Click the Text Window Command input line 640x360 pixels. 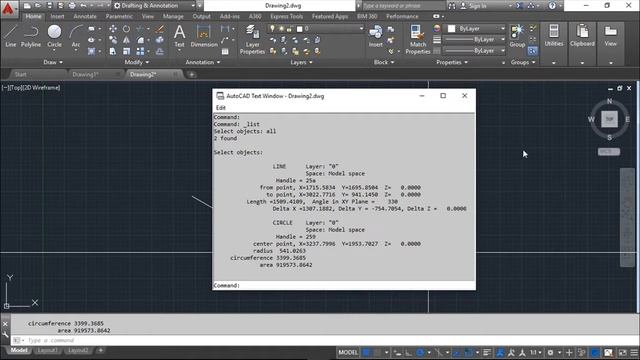(x=344, y=285)
